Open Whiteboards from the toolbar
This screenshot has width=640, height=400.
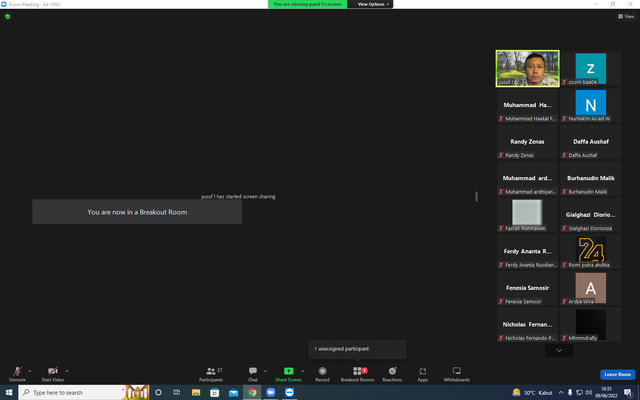coord(457,373)
